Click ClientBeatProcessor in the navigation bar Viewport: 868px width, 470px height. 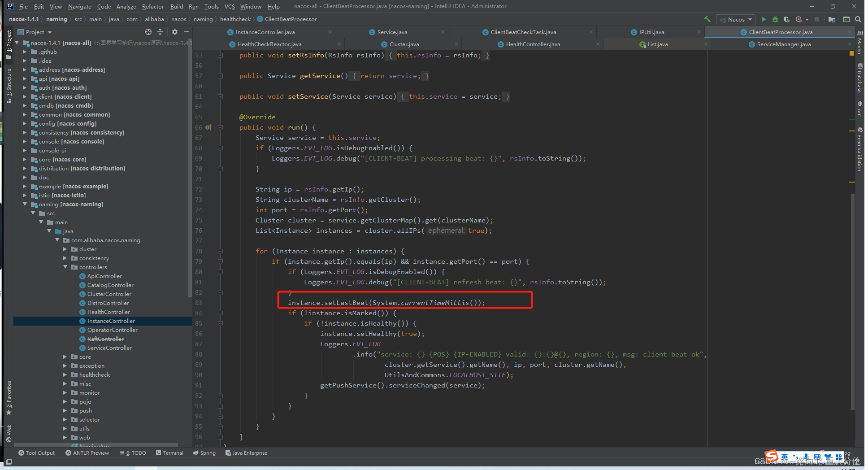pyautogui.click(x=287, y=19)
